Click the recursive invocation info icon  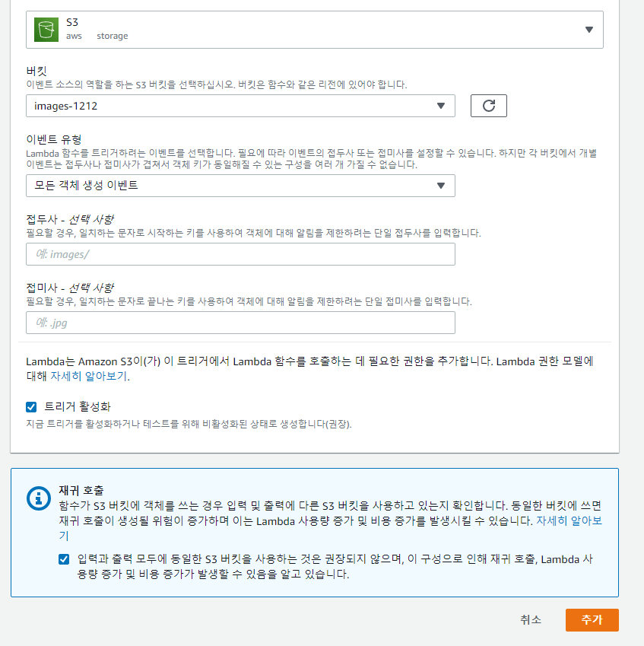click(x=39, y=498)
